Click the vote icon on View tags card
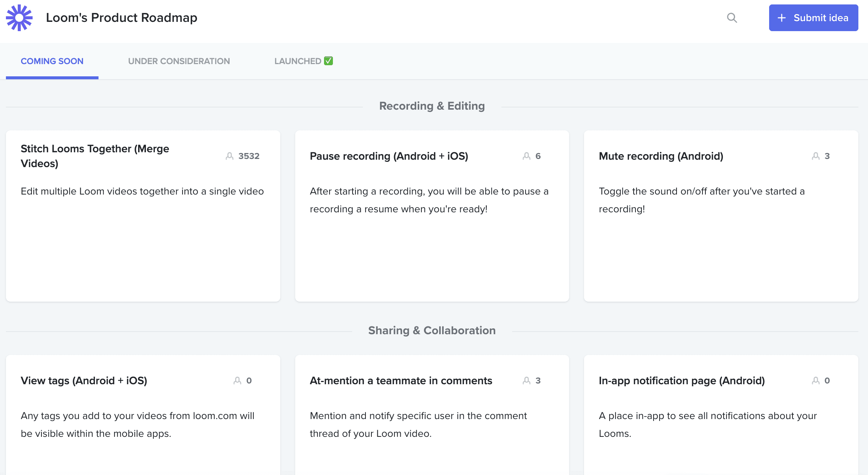 237,381
